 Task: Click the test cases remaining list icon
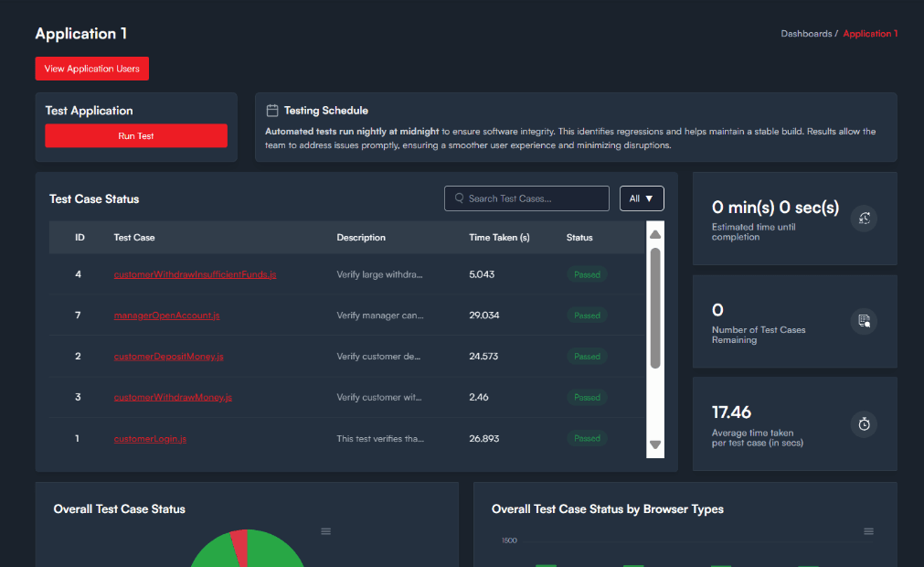pos(864,321)
